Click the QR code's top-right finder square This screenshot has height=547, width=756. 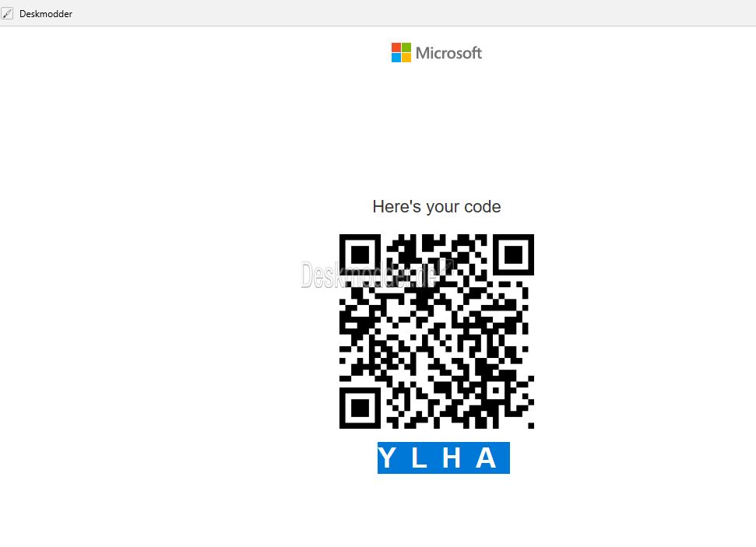(x=514, y=254)
